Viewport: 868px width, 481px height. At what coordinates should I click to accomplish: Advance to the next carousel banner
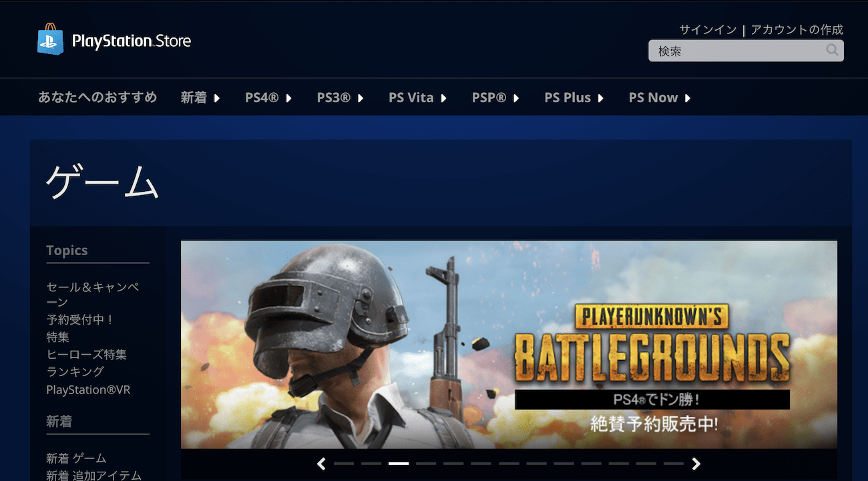pyautogui.click(x=696, y=464)
